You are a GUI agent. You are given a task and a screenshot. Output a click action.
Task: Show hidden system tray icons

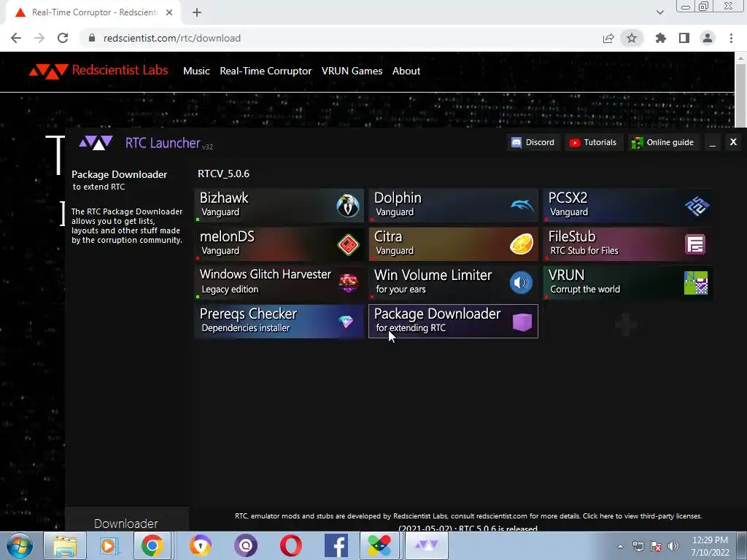pyautogui.click(x=620, y=546)
